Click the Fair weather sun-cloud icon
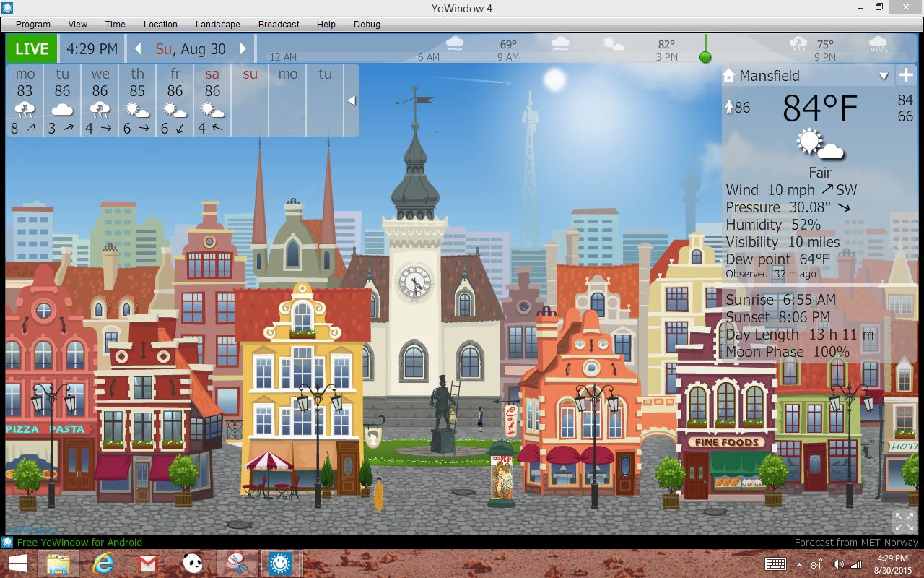Screen dimensions: 924x578 click(x=819, y=144)
